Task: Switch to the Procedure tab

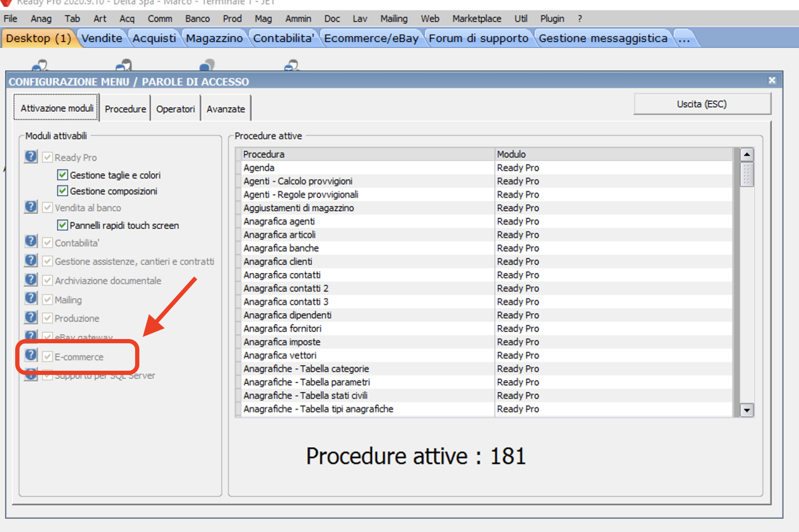Action: (125, 109)
